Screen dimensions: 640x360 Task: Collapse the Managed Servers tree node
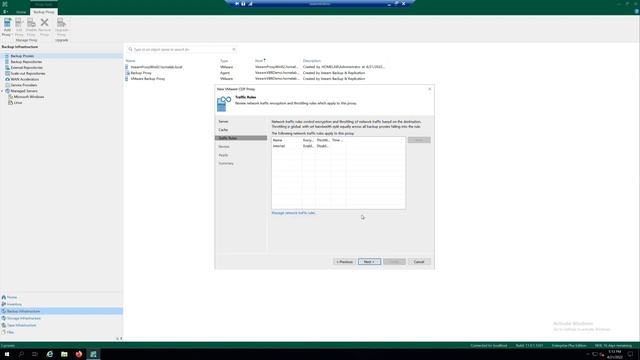coord(2,91)
